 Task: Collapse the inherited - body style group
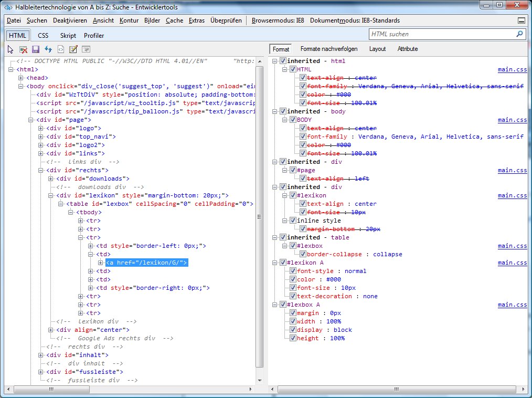275,111
